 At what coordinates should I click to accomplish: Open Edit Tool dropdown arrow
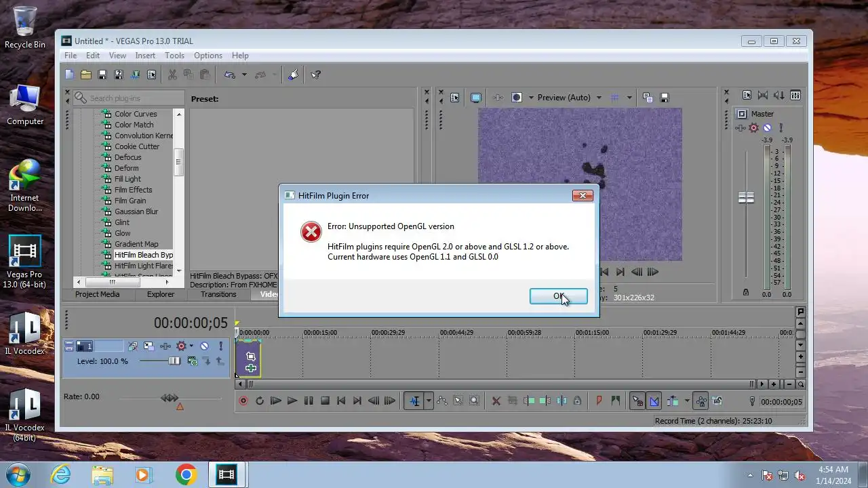coord(428,401)
